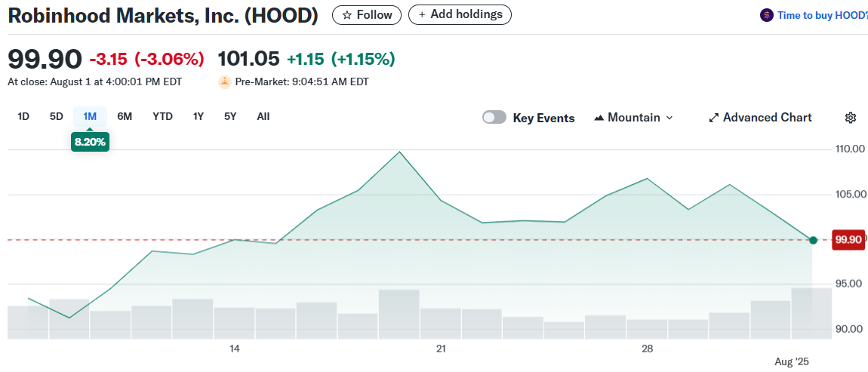Image resolution: width=868 pixels, height=372 pixels.
Task: Click the pre-market price 101.05
Action: click(x=249, y=59)
